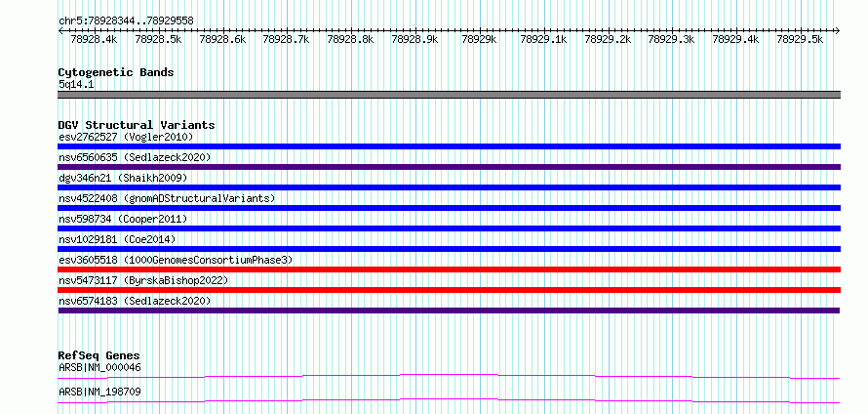Select the purple bar under nsv6574183
868x414 pixels.
(x=449, y=310)
